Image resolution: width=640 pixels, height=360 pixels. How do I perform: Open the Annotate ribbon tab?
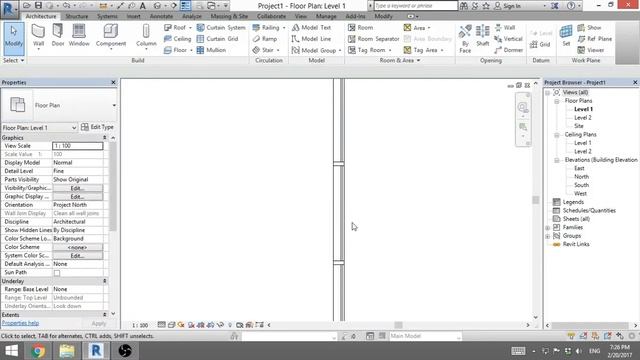[161, 16]
